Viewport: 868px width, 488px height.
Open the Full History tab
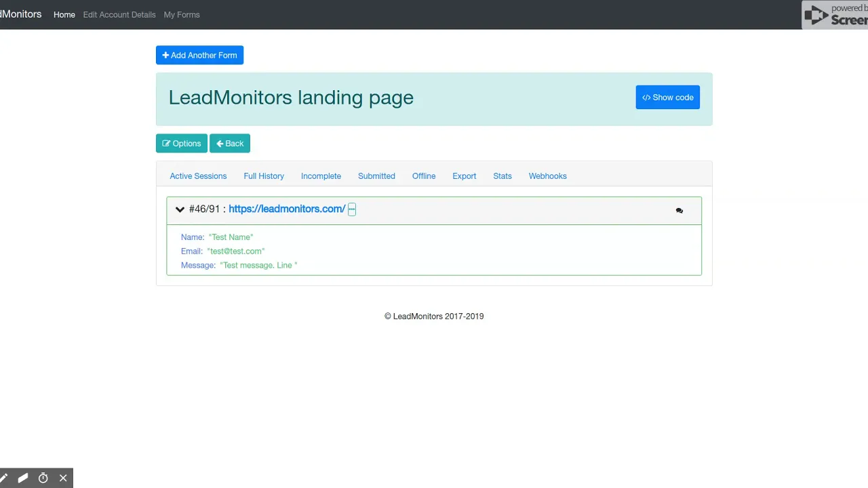tap(264, 176)
